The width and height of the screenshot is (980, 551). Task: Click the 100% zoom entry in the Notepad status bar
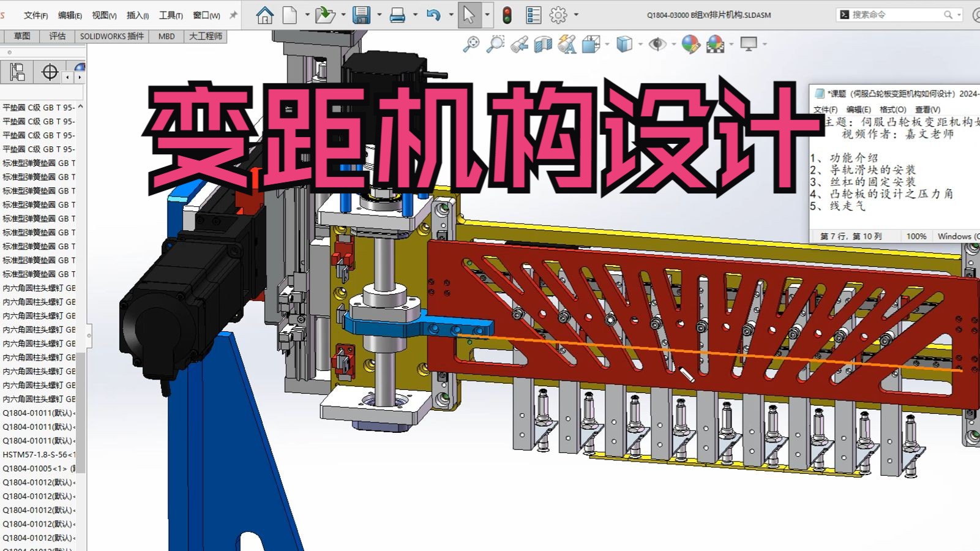click(x=916, y=236)
